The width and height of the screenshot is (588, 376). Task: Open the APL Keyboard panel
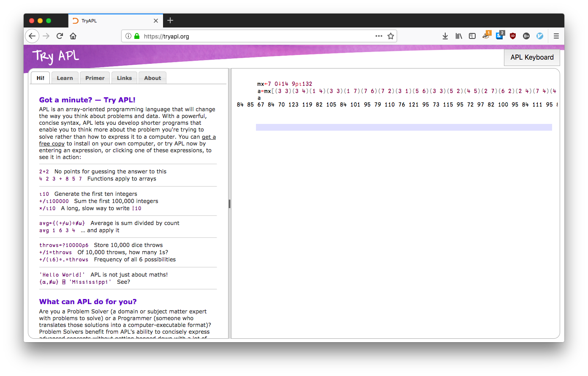pyautogui.click(x=532, y=58)
